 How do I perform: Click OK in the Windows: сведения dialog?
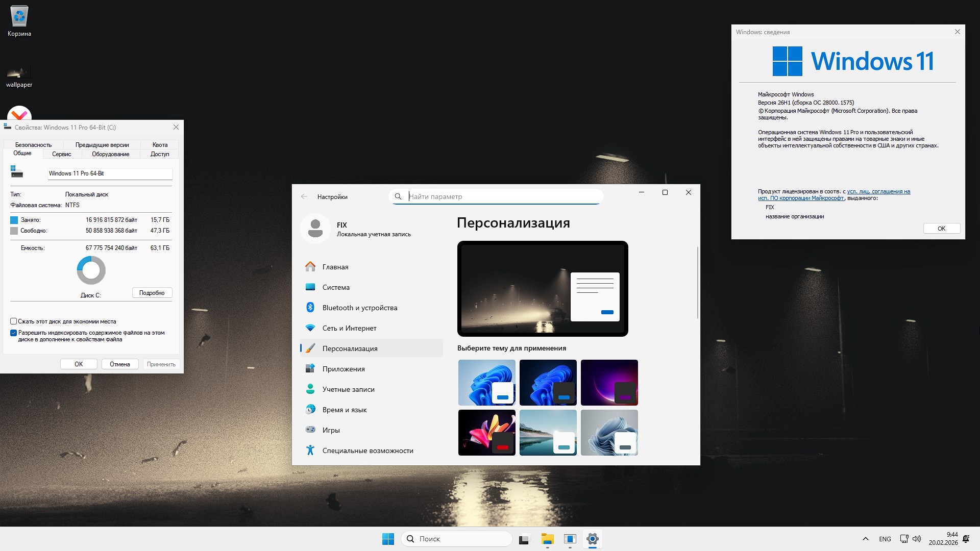pos(941,228)
